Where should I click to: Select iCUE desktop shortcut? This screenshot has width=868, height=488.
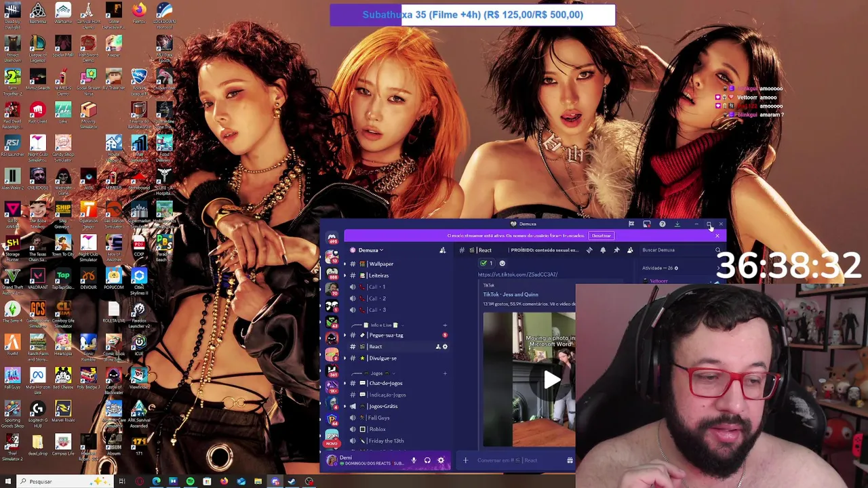point(139,346)
